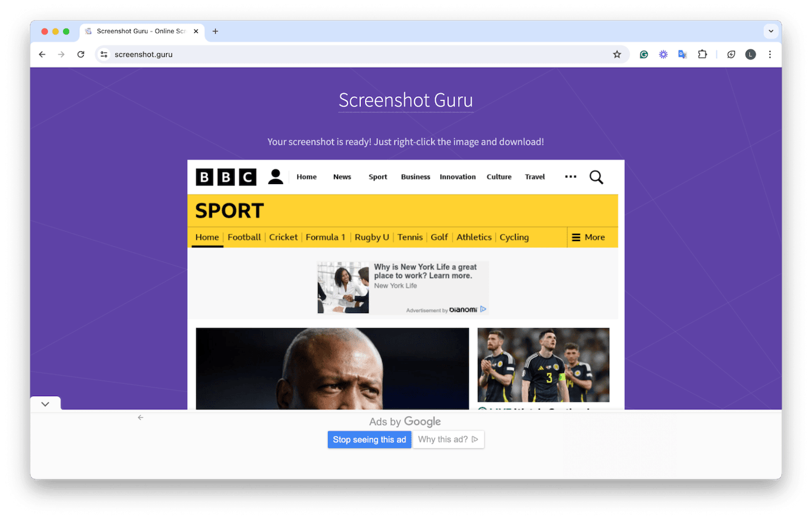Click the Screenshot Guru title link
The width and height of the screenshot is (812, 519).
click(405, 100)
